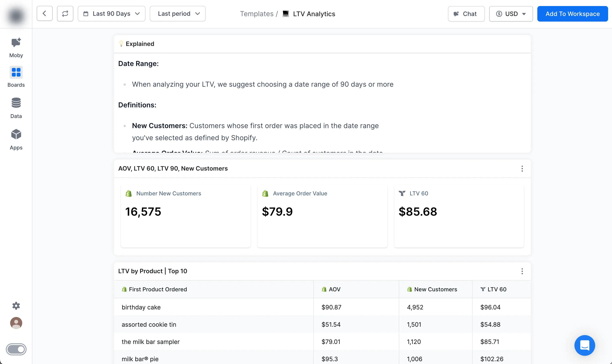Viewport: 612px width, 364px height.
Task: Click the Templates breadcrumb link
Action: 256,14
